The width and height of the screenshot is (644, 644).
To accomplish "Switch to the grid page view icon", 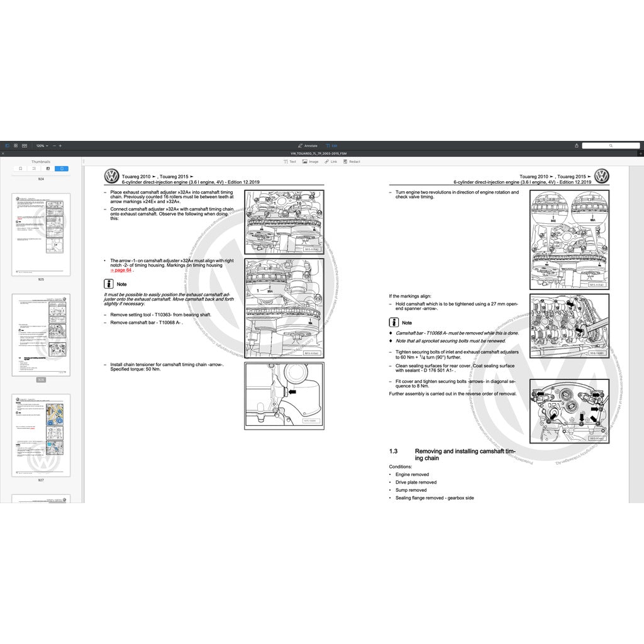I will 16,145.
